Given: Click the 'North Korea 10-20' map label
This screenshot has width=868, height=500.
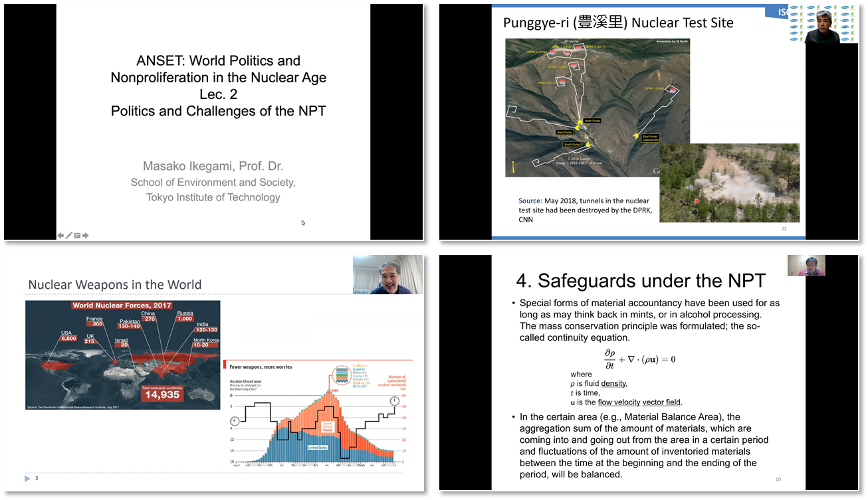Looking at the screenshot, I should point(205,343).
